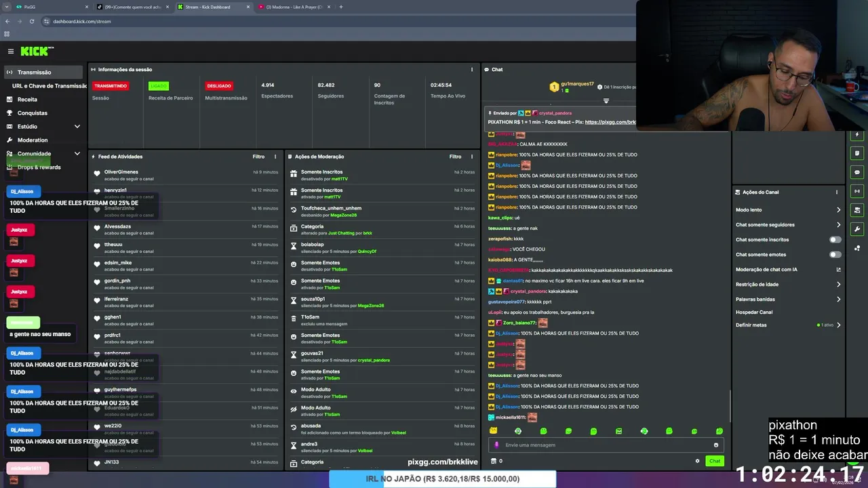Screen dimensions: 868x488
Task: Switch to the PixGG browser tab
Action: 51,7
